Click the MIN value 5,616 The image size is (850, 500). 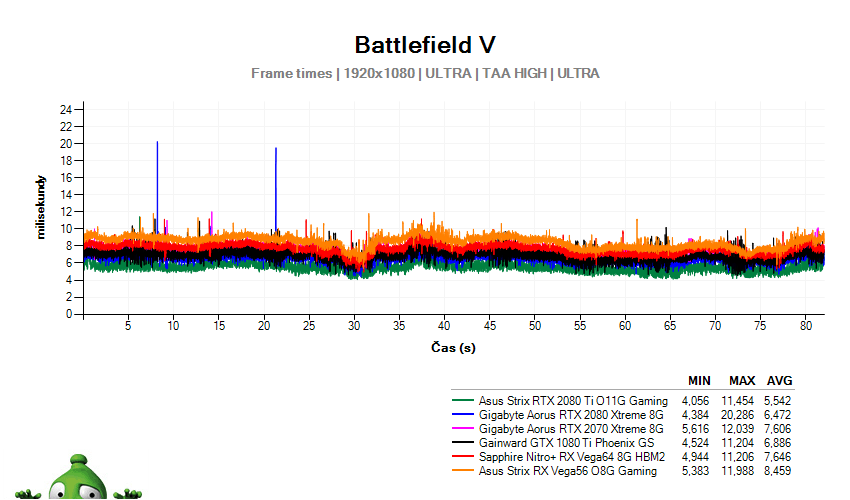pos(695,429)
